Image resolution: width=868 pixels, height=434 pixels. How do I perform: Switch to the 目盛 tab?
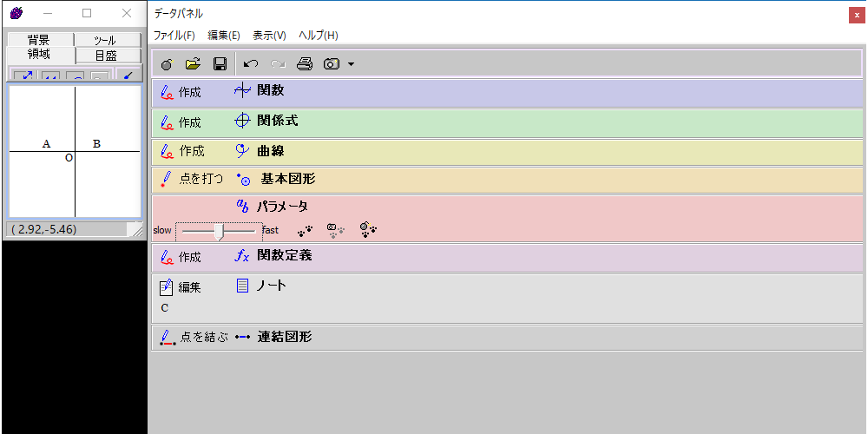[x=106, y=55]
